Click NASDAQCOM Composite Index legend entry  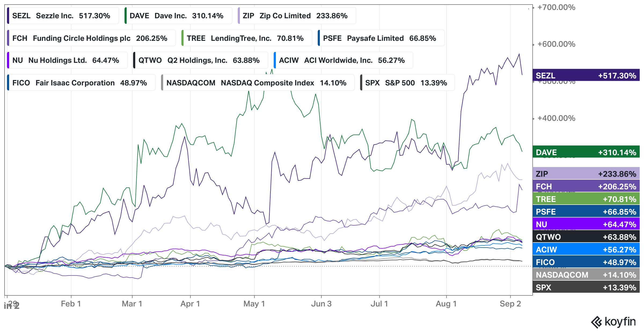258,83
